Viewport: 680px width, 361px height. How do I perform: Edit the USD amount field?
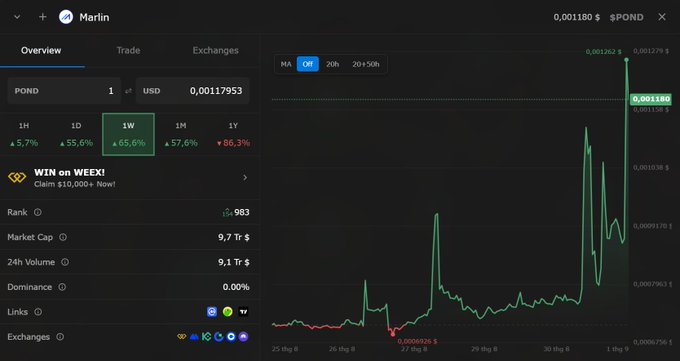coord(193,91)
